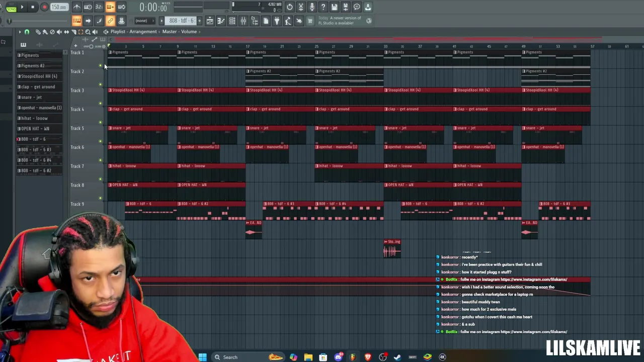The width and height of the screenshot is (644, 362).
Task: Open Windows Start button in taskbar
Action: point(202,357)
